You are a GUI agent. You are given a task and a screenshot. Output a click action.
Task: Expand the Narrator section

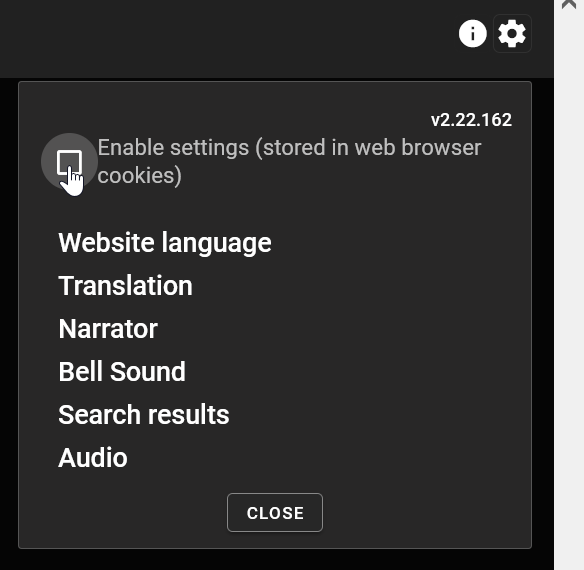[x=108, y=329]
